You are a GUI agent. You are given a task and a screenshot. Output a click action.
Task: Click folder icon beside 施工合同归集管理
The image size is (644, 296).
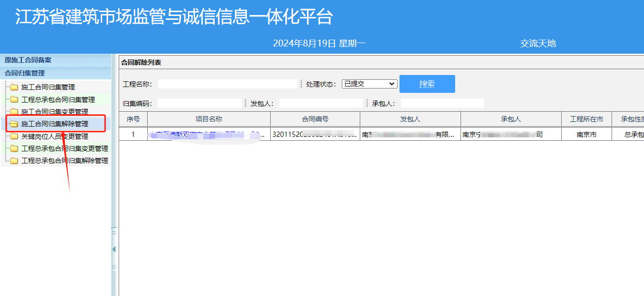[x=14, y=87]
